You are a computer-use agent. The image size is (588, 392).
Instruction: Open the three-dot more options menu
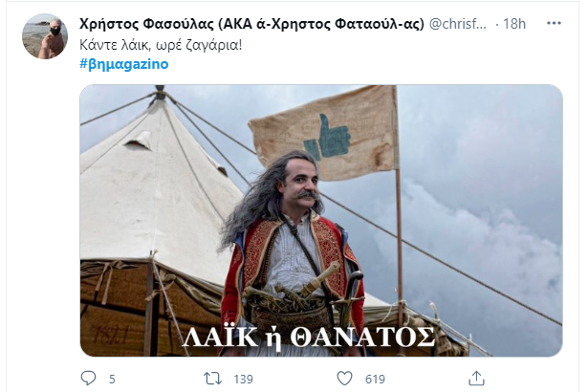554,23
